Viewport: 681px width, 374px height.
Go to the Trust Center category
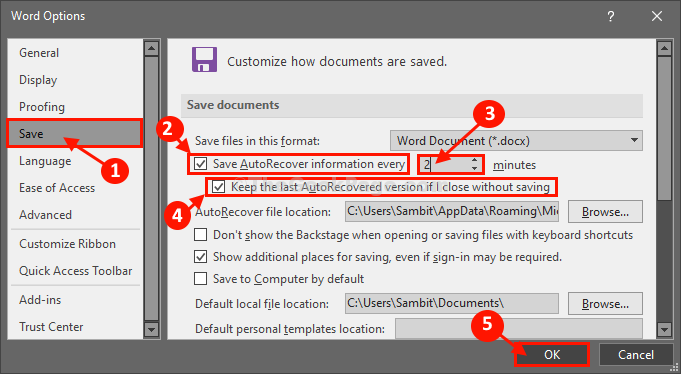[x=51, y=327]
